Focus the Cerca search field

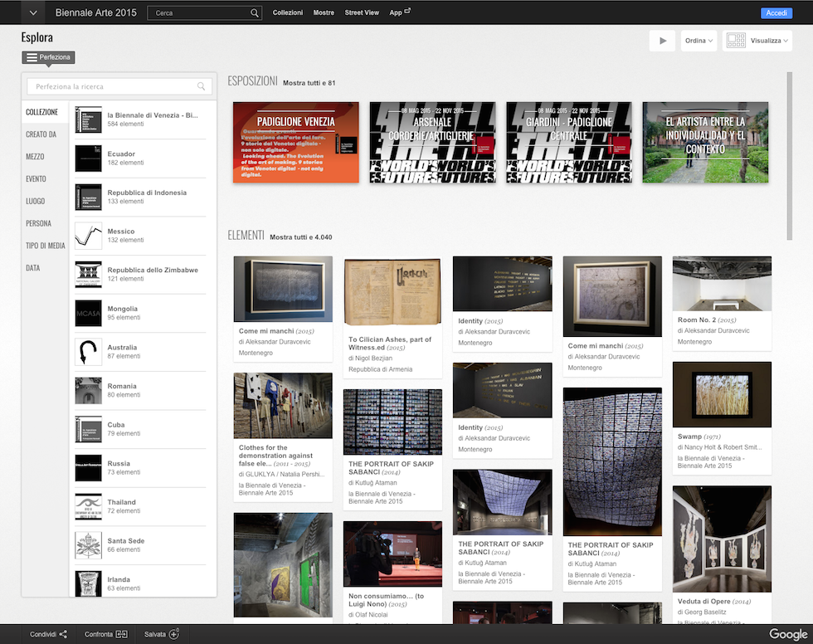(204, 13)
